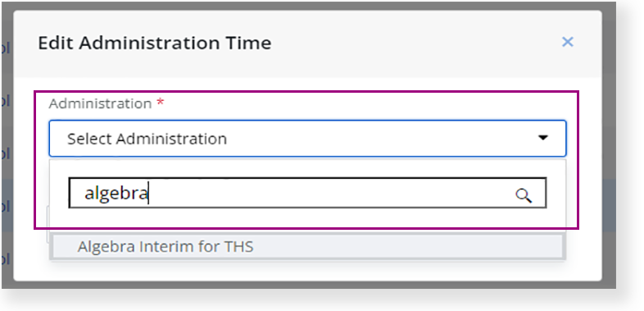The image size is (644, 311).
Task: Run the search via the lens icon
Action: (524, 196)
